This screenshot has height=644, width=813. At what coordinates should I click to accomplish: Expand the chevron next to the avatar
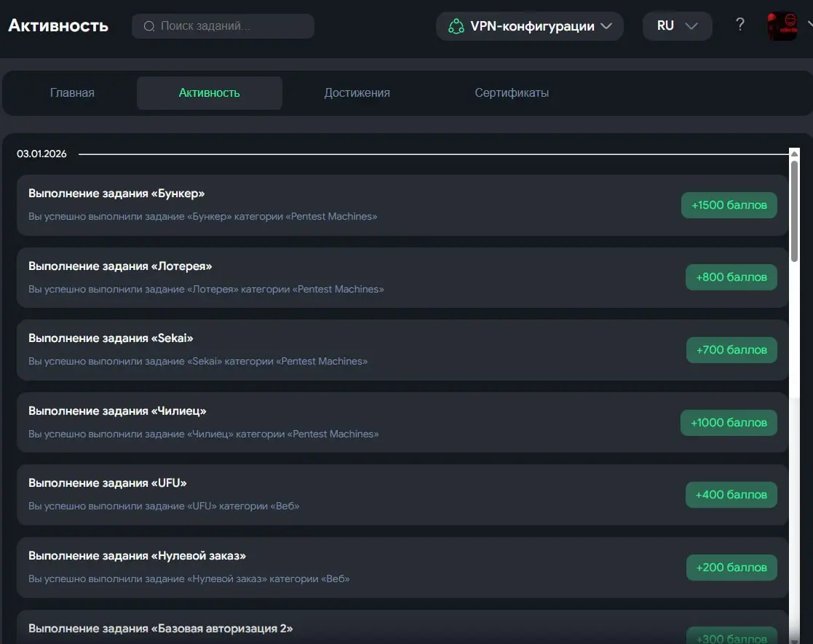809,24
